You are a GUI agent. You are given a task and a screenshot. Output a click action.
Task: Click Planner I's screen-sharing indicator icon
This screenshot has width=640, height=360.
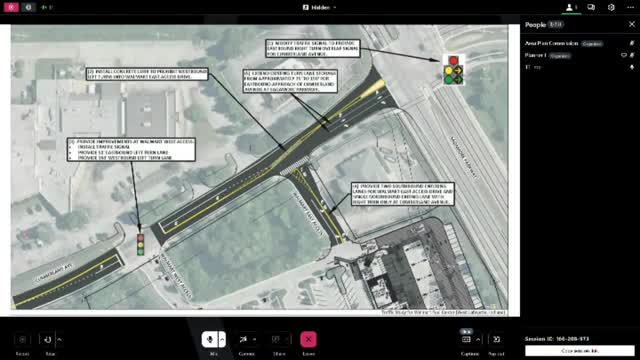[x=624, y=55]
